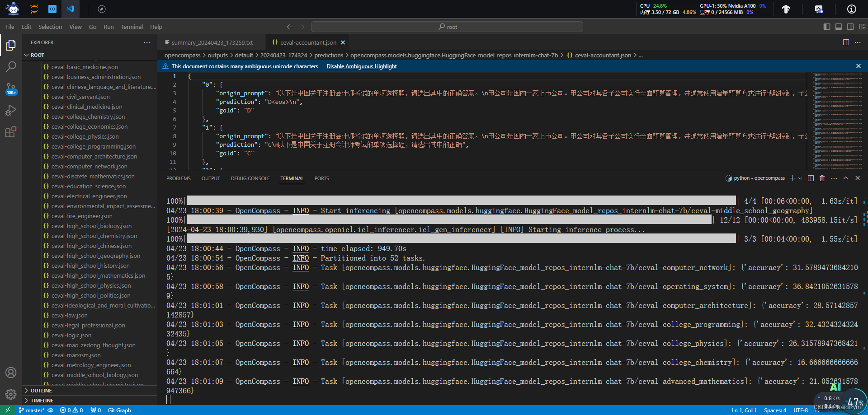
Task: Click the Jupyter launcher icon in top bar
Action: tap(34, 9)
